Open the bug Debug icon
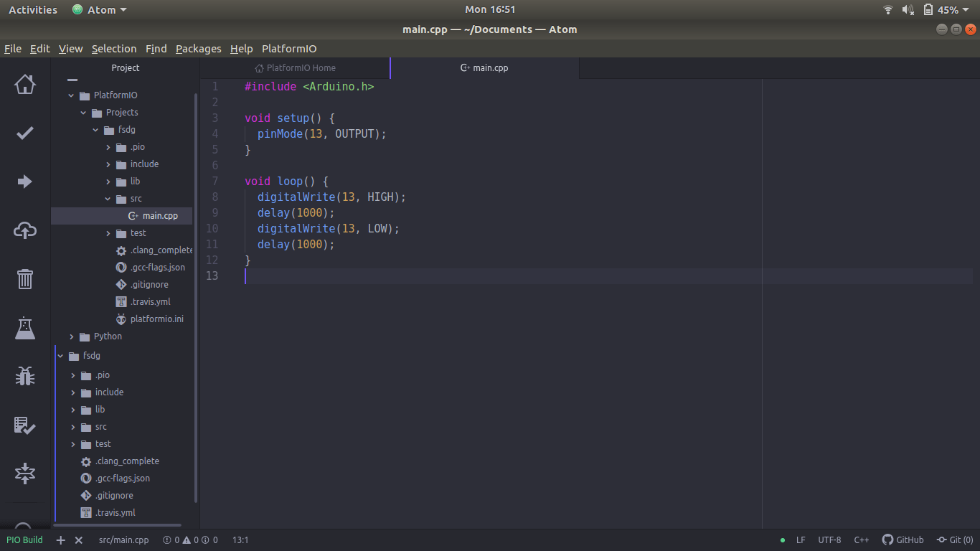 (x=25, y=376)
